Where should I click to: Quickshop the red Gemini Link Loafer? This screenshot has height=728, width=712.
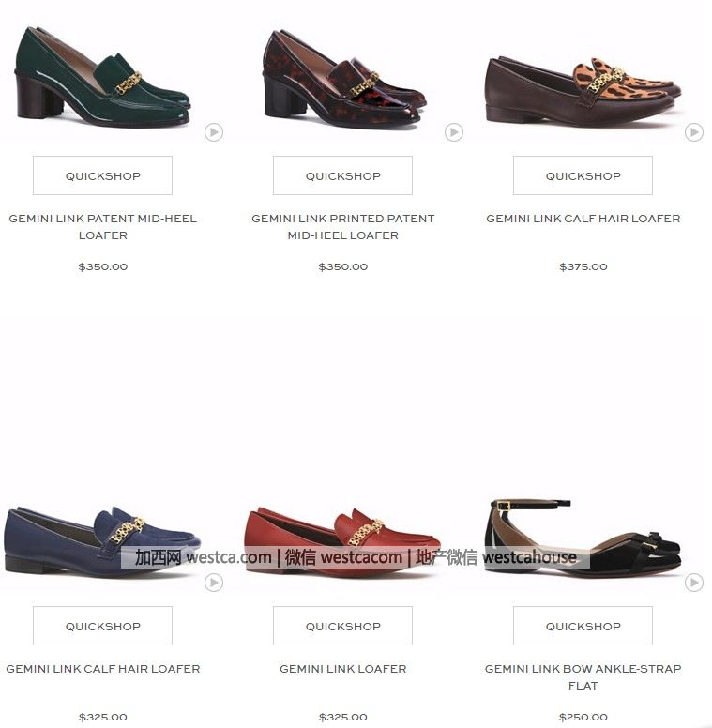click(x=342, y=626)
